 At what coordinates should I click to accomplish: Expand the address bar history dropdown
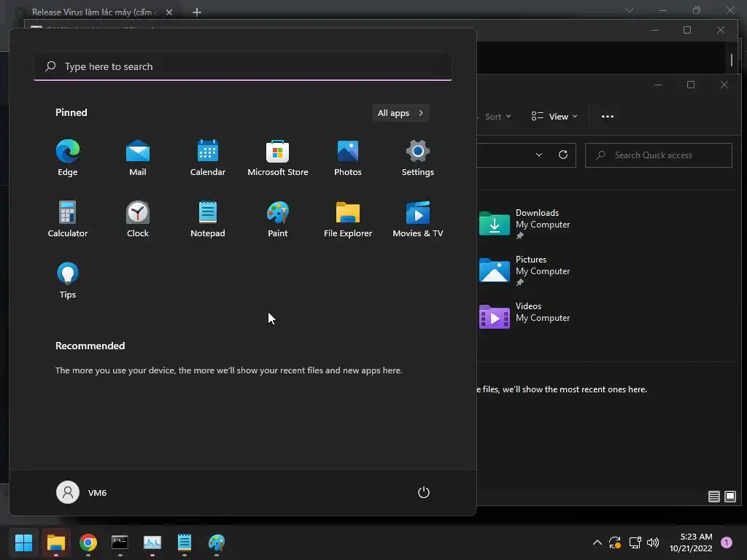pyautogui.click(x=539, y=155)
